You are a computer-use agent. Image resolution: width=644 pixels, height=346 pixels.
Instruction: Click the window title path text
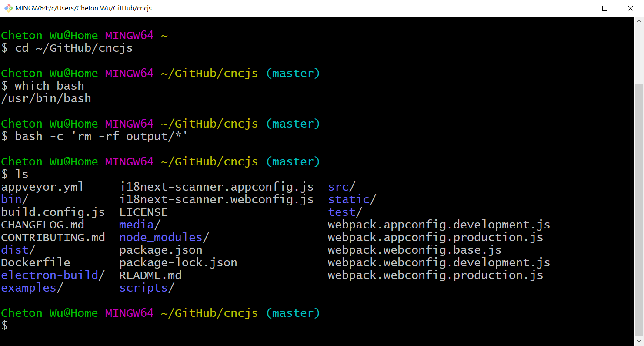pyautogui.click(x=83, y=8)
